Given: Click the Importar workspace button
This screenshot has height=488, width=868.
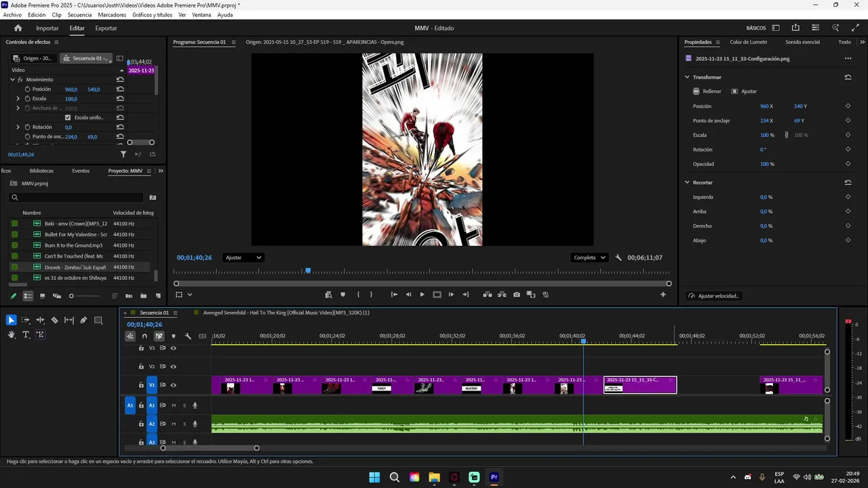Looking at the screenshot, I should coord(47,28).
